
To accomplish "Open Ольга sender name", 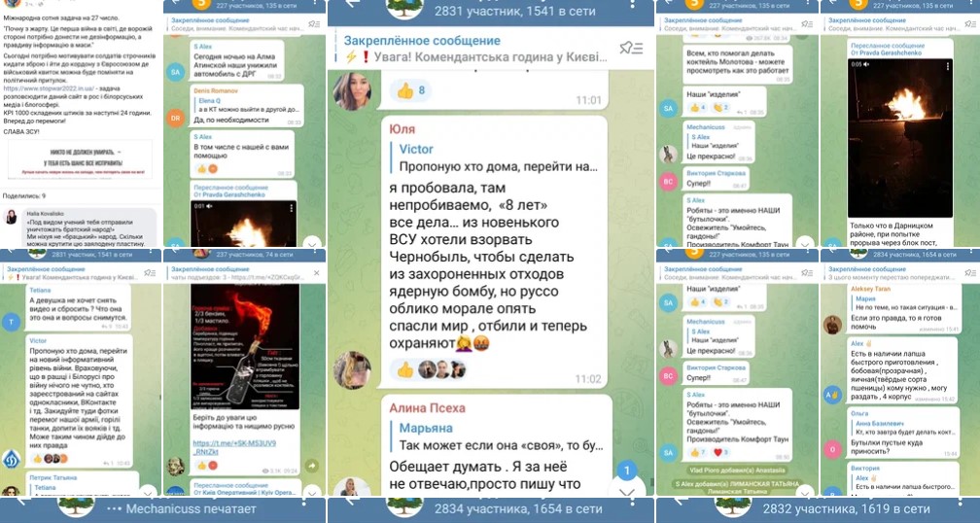I will (x=859, y=414).
